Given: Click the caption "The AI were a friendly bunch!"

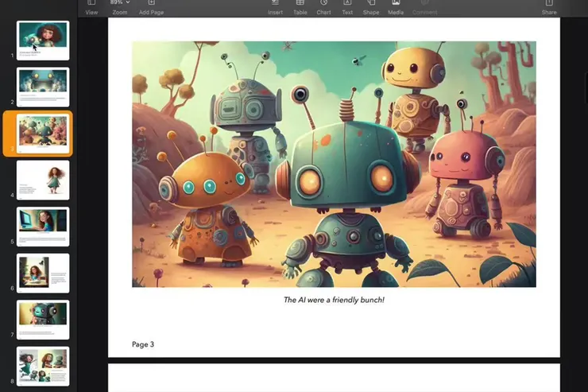Looking at the screenshot, I should [334, 300].
